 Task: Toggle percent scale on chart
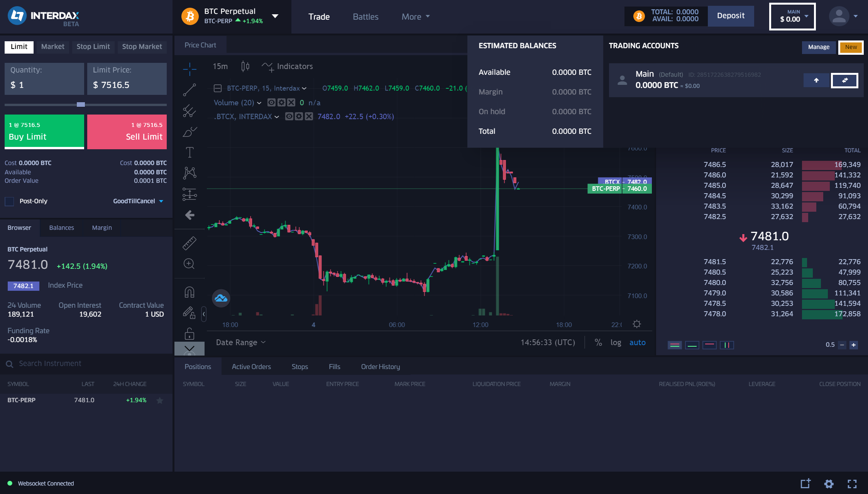pyautogui.click(x=598, y=342)
